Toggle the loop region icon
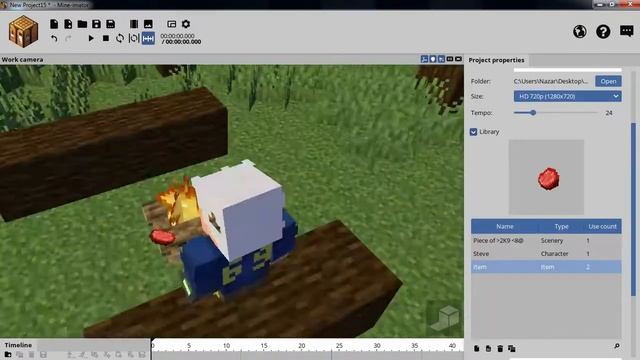Screen dimensions: 640x360 134,38
